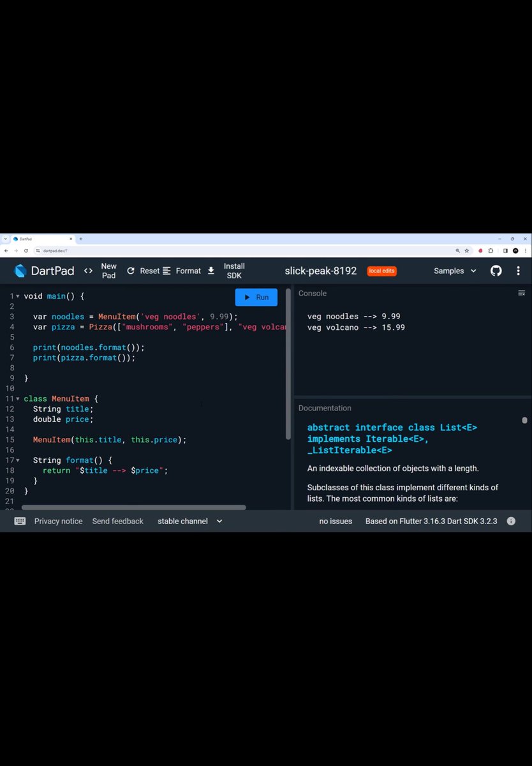
Task: Click the Console panel header
Action: pyautogui.click(x=313, y=293)
